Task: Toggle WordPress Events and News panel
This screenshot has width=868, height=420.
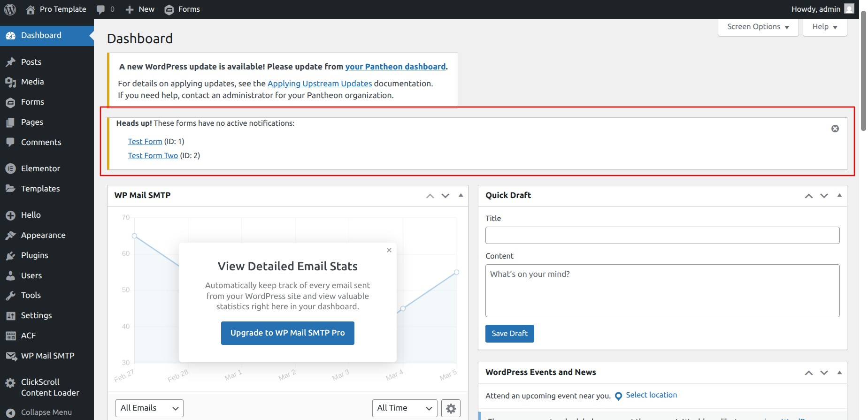Action: click(839, 373)
